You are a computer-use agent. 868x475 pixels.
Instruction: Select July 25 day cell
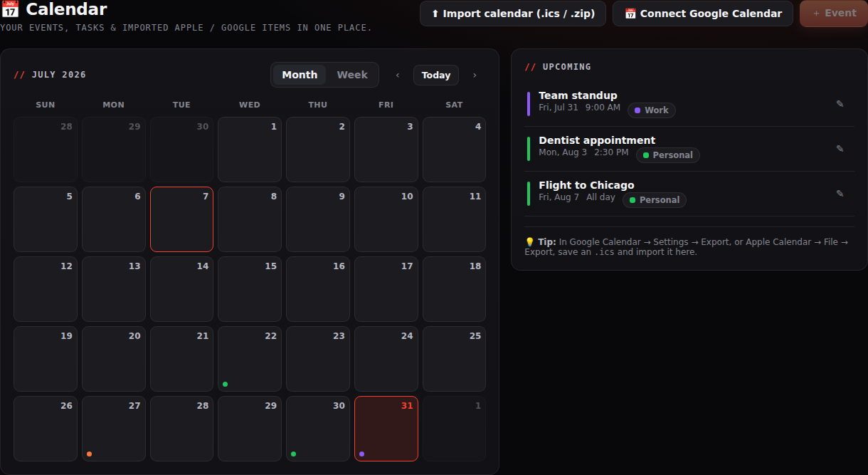click(455, 359)
